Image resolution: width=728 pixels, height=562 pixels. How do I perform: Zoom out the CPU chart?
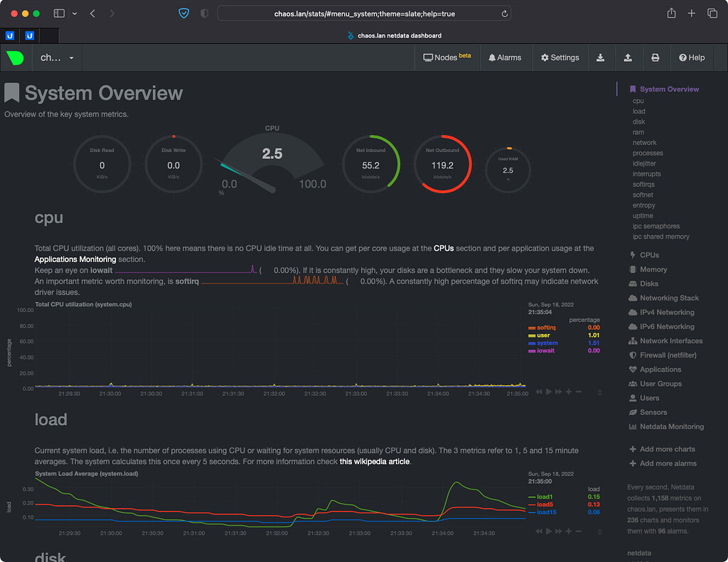click(x=579, y=392)
